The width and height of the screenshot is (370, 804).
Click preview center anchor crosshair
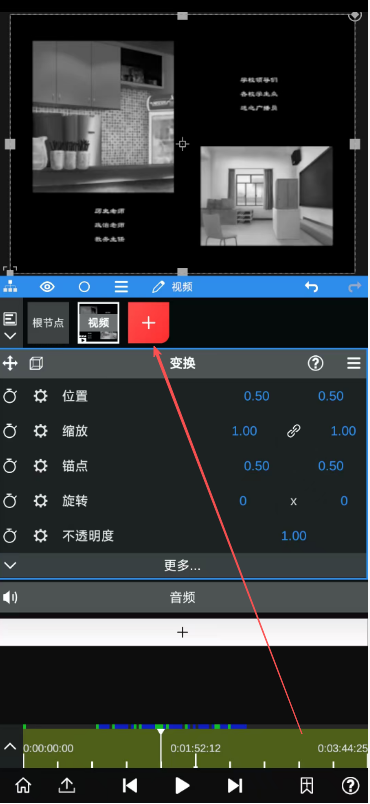(182, 144)
